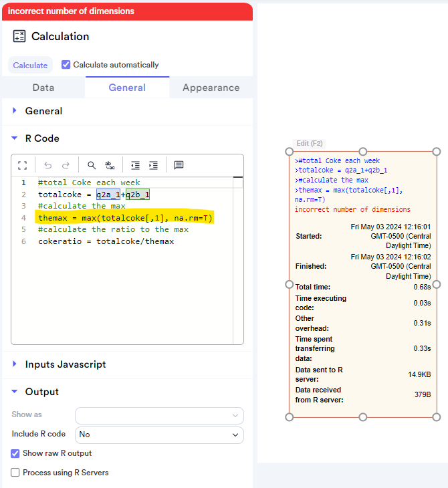Click the fullscreen editor icon
The height and width of the screenshot is (488, 448).
tap(23, 165)
